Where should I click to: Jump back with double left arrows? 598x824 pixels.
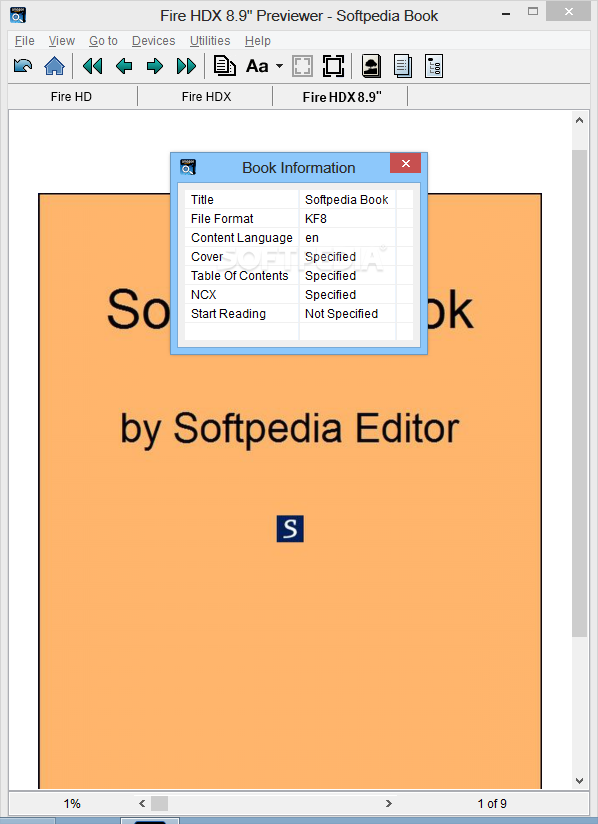point(92,66)
